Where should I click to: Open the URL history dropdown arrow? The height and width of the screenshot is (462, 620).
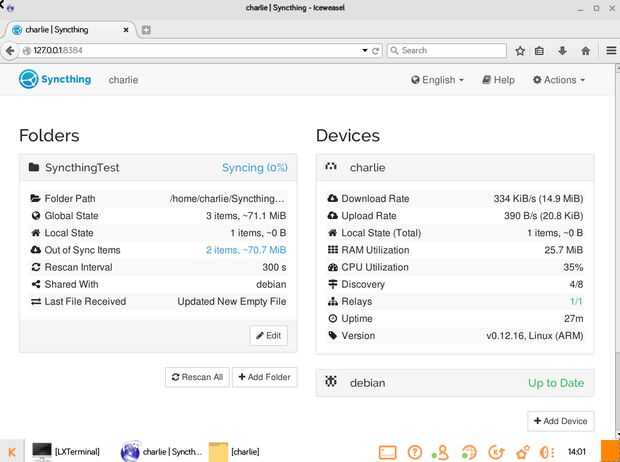coord(365,51)
